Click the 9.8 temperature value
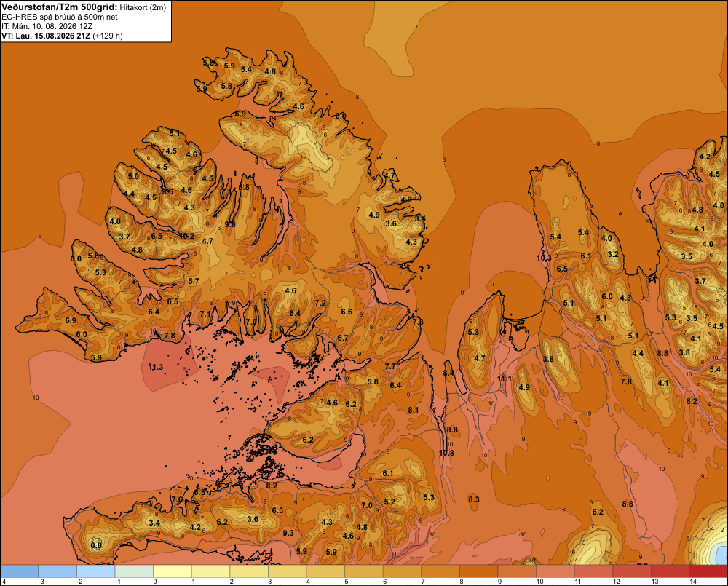Viewport: 728px width, 586px height. coord(230,223)
